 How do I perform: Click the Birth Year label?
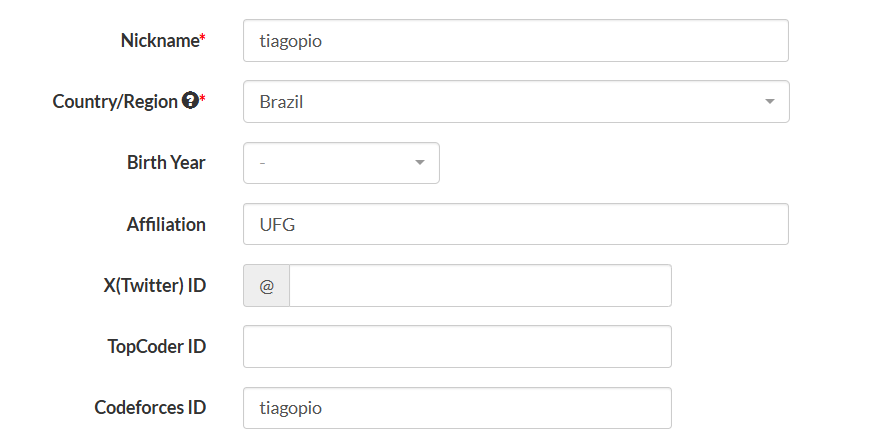click(x=166, y=163)
